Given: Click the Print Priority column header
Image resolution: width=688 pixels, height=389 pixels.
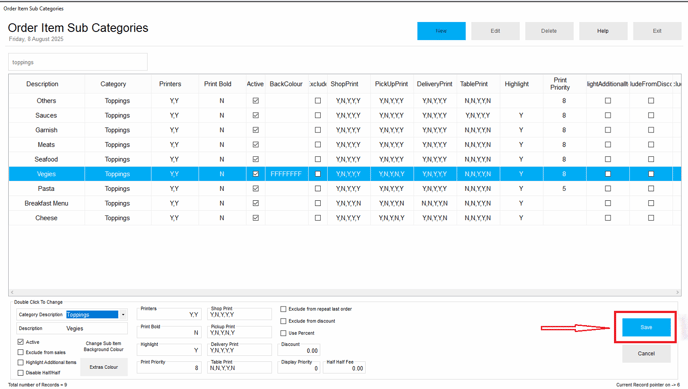Looking at the screenshot, I should 560,84.
